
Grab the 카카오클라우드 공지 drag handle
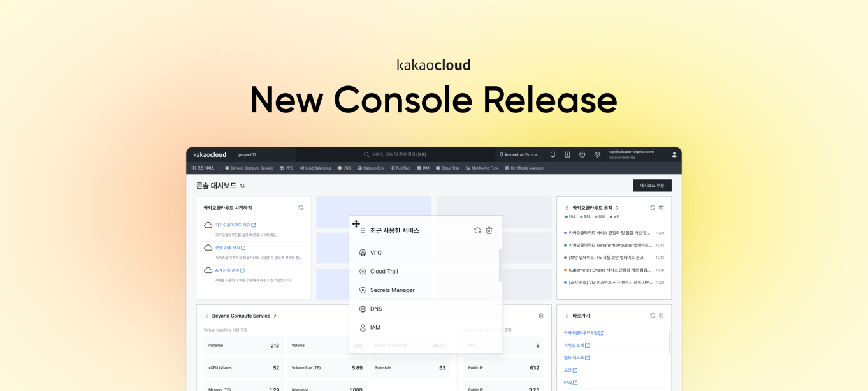[x=567, y=208]
